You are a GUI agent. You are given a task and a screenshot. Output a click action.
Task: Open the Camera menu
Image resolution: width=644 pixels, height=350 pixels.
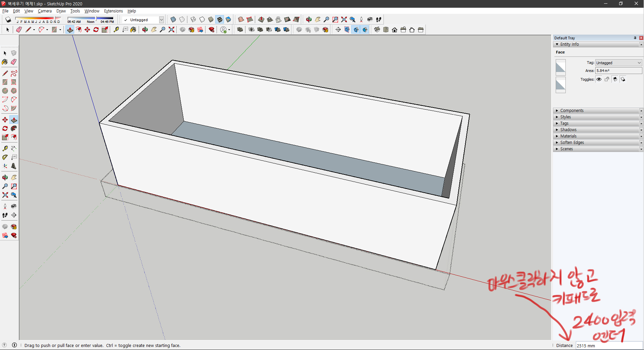point(45,11)
